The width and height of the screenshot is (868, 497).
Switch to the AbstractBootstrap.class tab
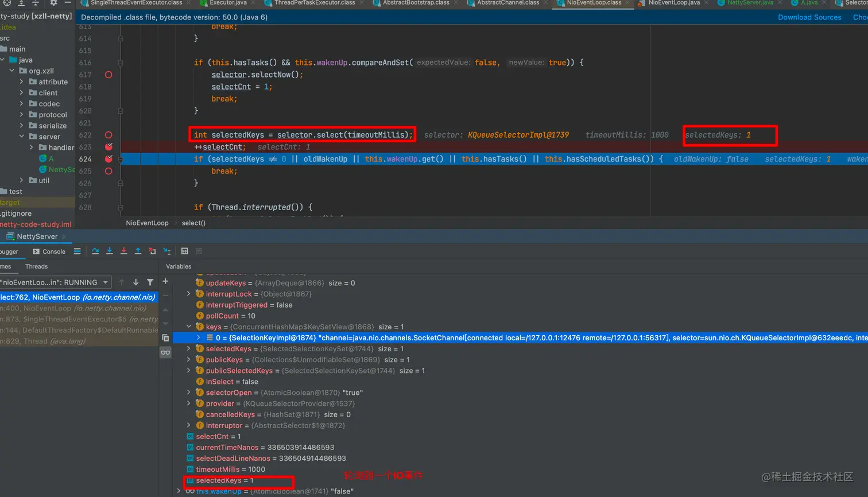[416, 3]
